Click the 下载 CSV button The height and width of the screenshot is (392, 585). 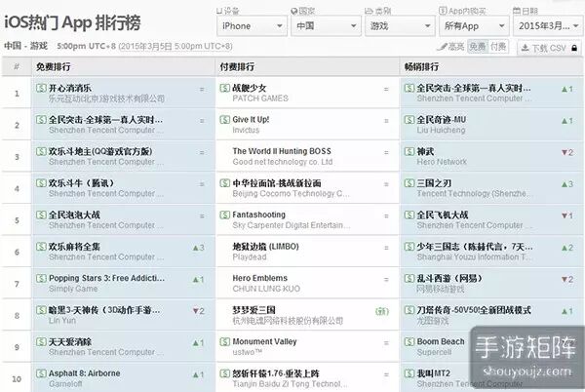[x=549, y=48]
